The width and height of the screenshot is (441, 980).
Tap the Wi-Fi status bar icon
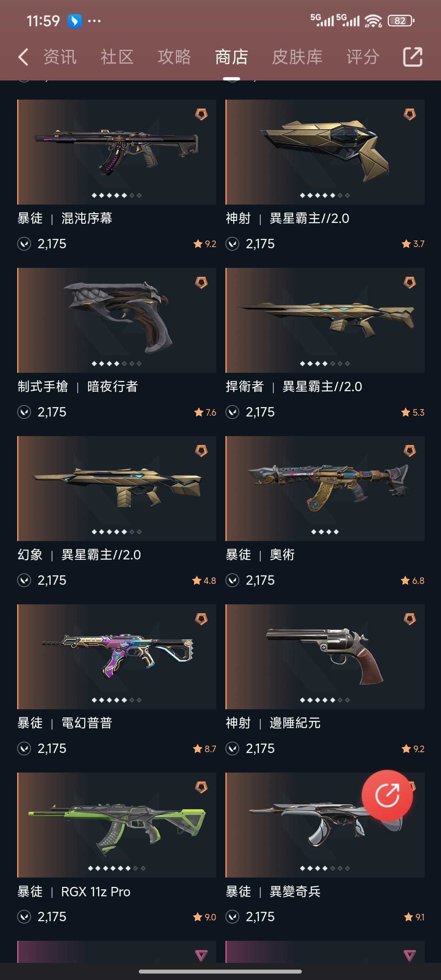point(373,20)
